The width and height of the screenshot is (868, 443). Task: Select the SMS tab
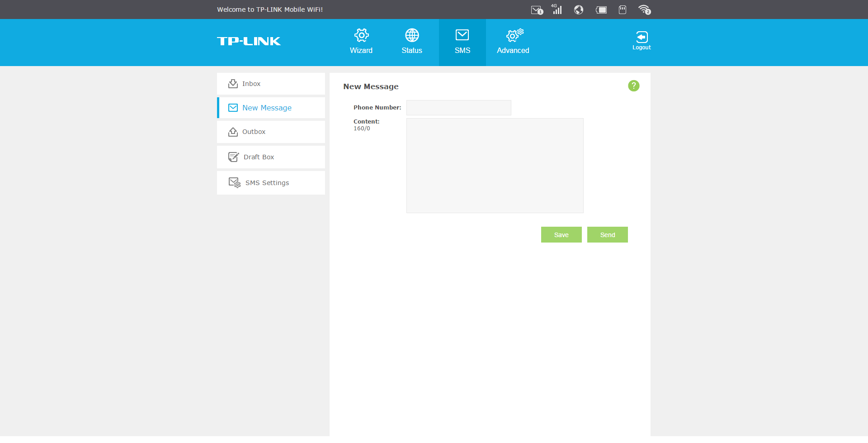click(x=462, y=42)
